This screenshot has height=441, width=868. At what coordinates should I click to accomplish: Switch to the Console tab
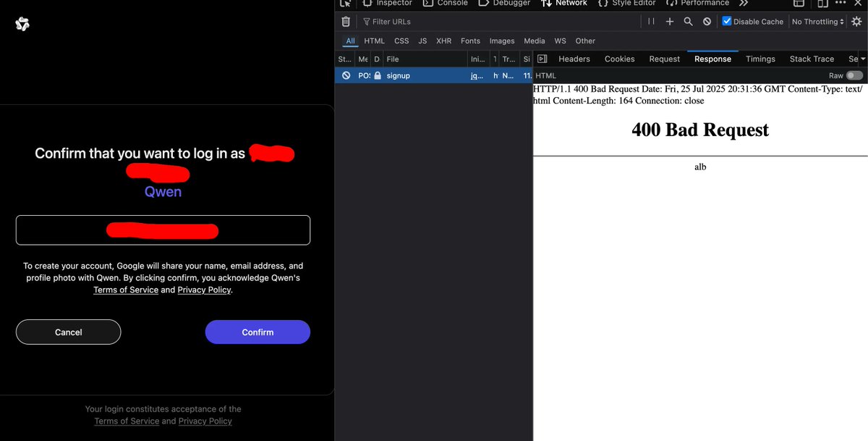[x=446, y=3]
